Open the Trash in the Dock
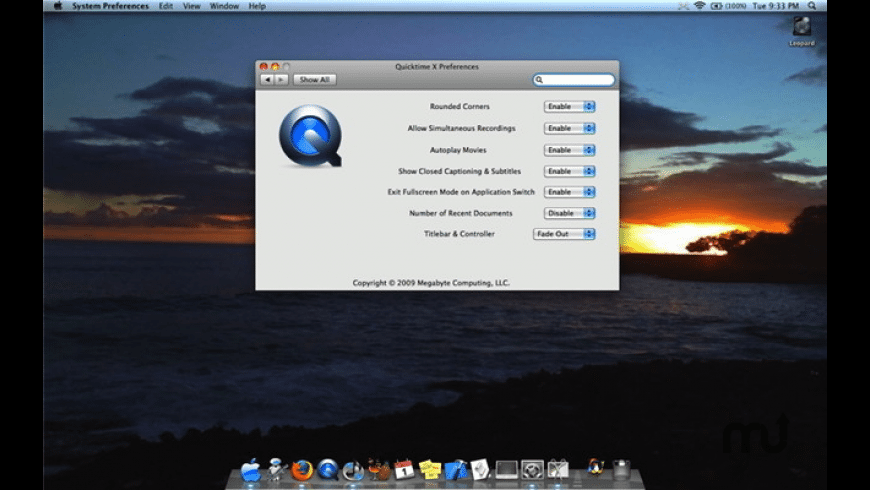 point(621,469)
